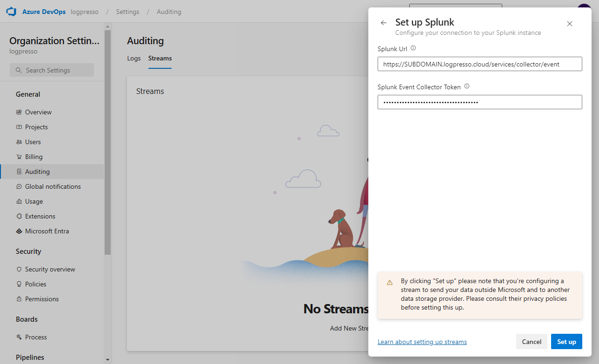Click the Projects icon in sidebar
The height and width of the screenshot is (364, 599).
[19, 127]
